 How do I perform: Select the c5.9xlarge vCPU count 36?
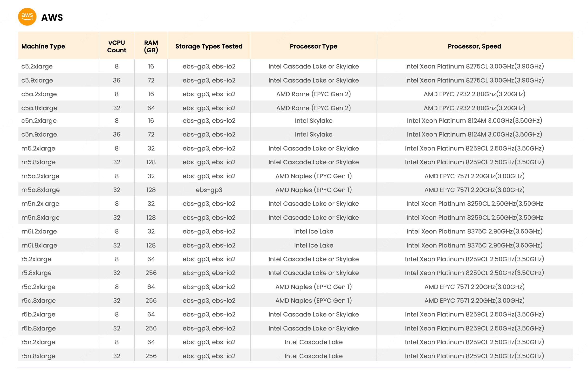(116, 80)
